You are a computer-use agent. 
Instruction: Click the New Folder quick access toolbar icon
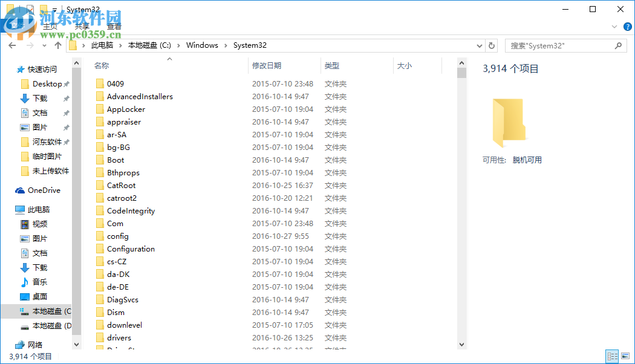[x=44, y=8]
